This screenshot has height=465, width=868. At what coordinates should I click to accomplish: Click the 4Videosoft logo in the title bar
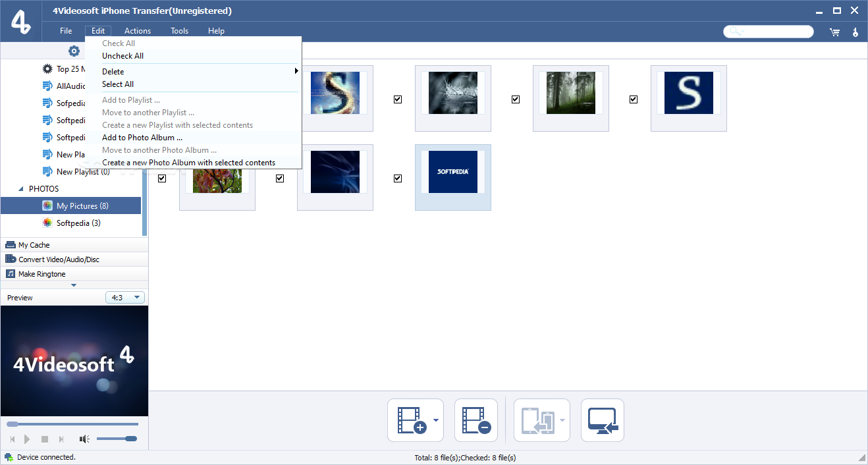pyautogui.click(x=22, y=21)
